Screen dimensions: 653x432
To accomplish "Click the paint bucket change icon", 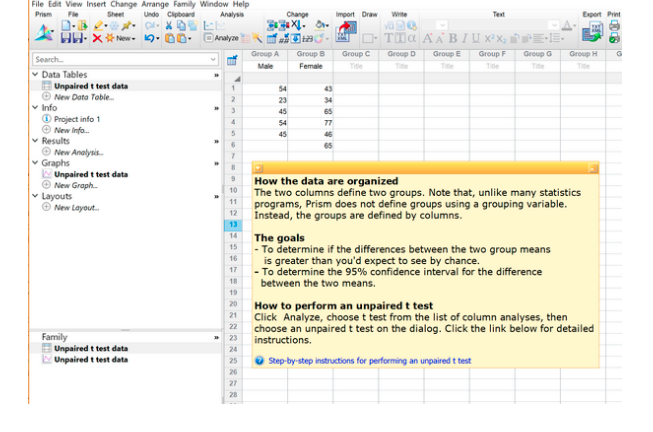I will click(x=320, y=25).
